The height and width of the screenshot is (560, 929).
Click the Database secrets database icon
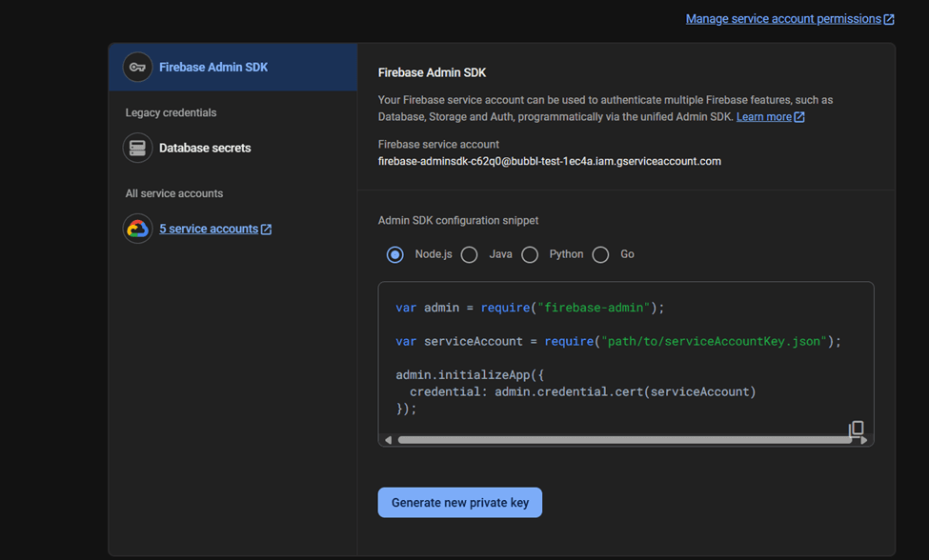tap(137, 148)
